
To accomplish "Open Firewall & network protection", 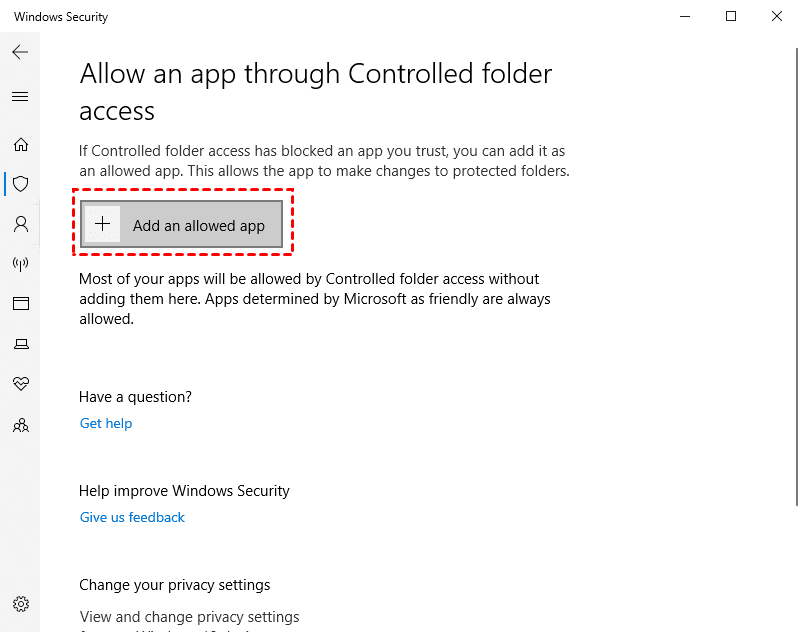I will [21, 264].
